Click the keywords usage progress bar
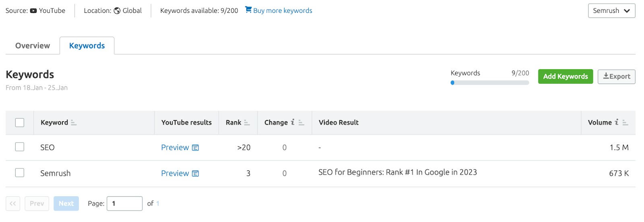This screenshot has width=644, height=222. point(489,83)
